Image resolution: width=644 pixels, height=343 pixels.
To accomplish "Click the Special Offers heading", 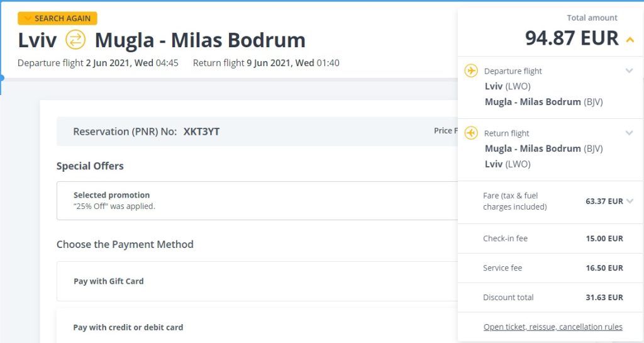I will [90, 166].
